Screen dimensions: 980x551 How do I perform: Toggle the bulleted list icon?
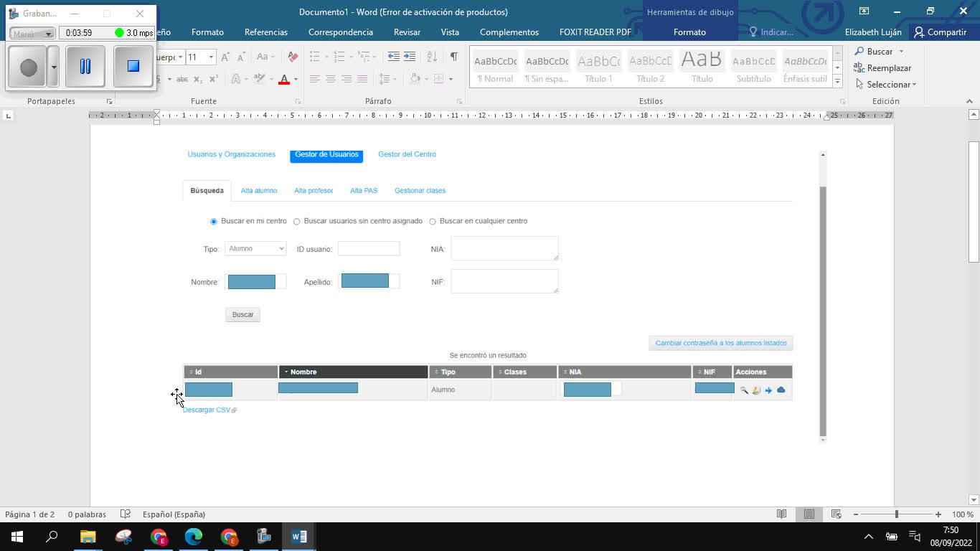click(315, 57)
